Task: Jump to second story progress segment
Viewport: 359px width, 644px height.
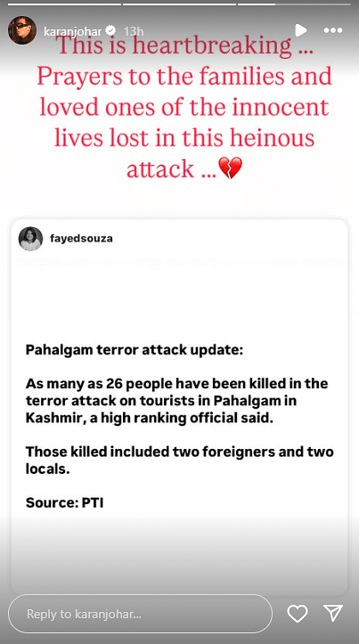Action: [x=180, y=4]
